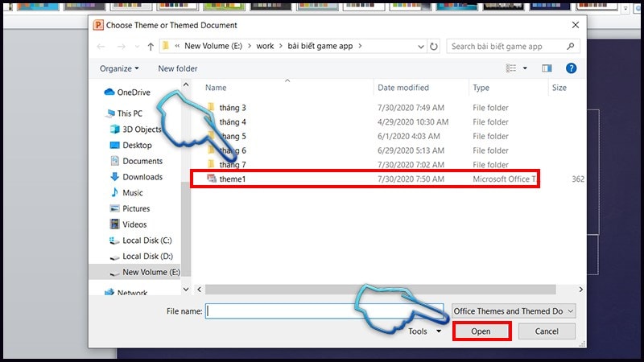Click the Forward navigation arrow
The height and width of the screenshot is (362, 644).
click(x=122, y=47)
